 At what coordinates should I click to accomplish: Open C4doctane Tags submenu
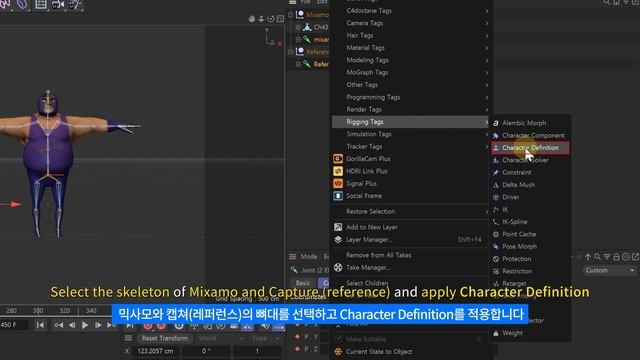coord(411,11)
